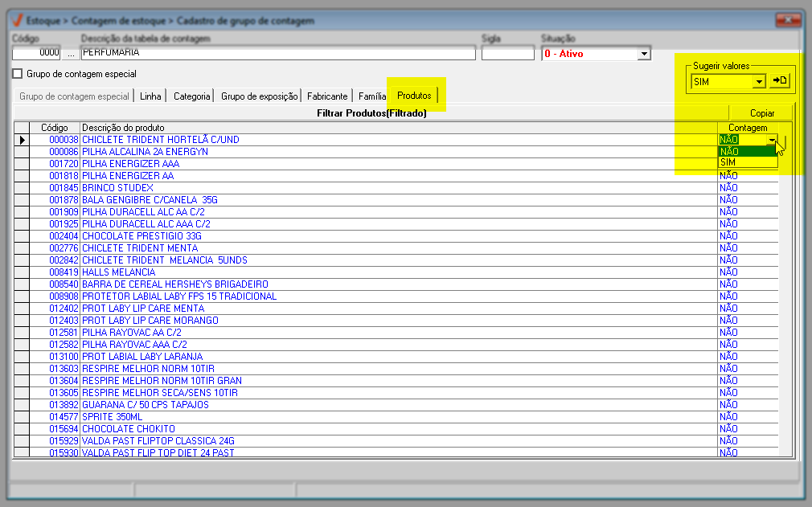Click the current row arrow indicator
This screenshot has height=507, width=812.
coord(22,140)
